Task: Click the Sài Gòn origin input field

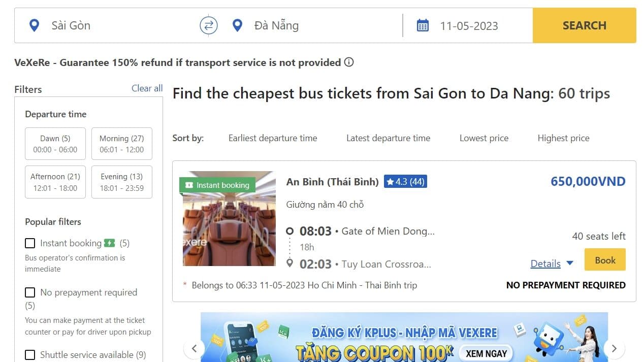Action: [x=117, y=25]
